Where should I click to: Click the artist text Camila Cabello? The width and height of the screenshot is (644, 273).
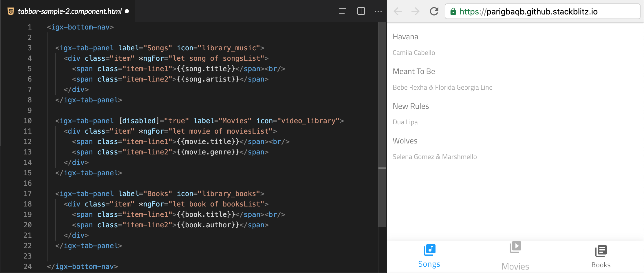[x=414, y=53]
